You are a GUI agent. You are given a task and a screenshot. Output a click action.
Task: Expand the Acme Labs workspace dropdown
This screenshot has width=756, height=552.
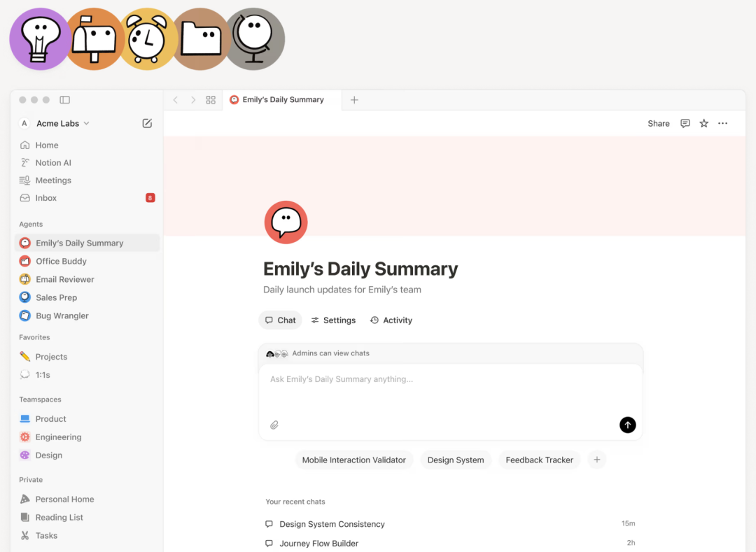(x=63, y=123)
